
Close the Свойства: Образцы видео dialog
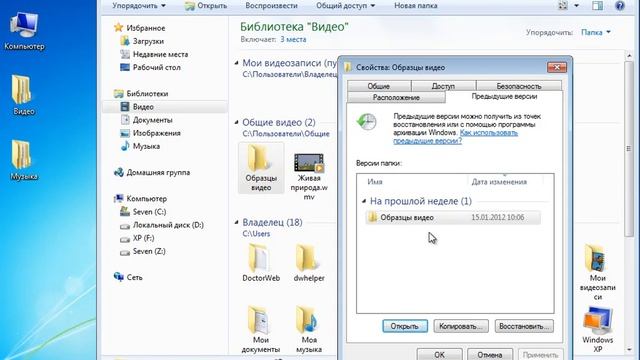click(x=557, y=67)
